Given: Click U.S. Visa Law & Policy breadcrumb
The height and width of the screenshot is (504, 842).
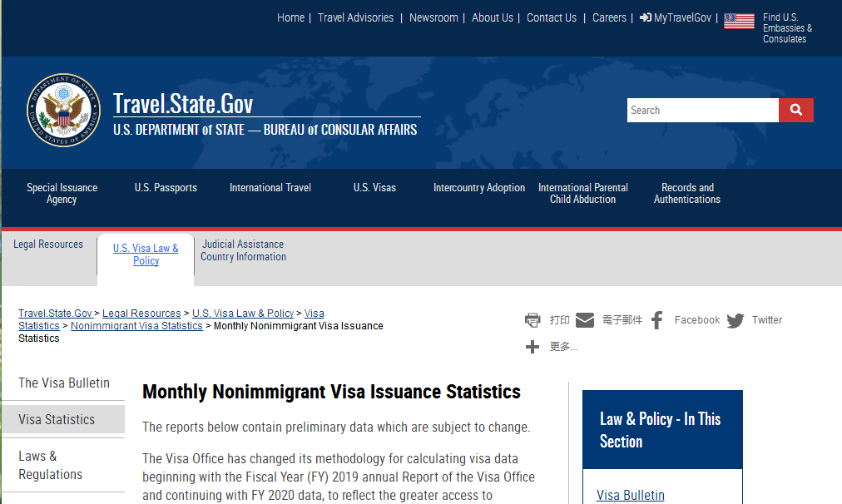Looking at the screenshot, I should [x=243, y=313].
